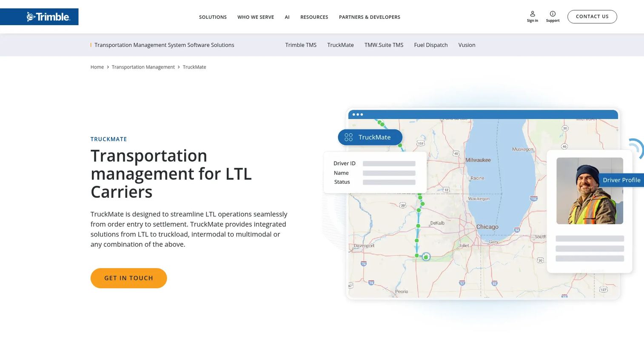
Task: Click the TRUCKMATE eyebrow heading text
Action: pyautogui.click(x=109, y=139)
